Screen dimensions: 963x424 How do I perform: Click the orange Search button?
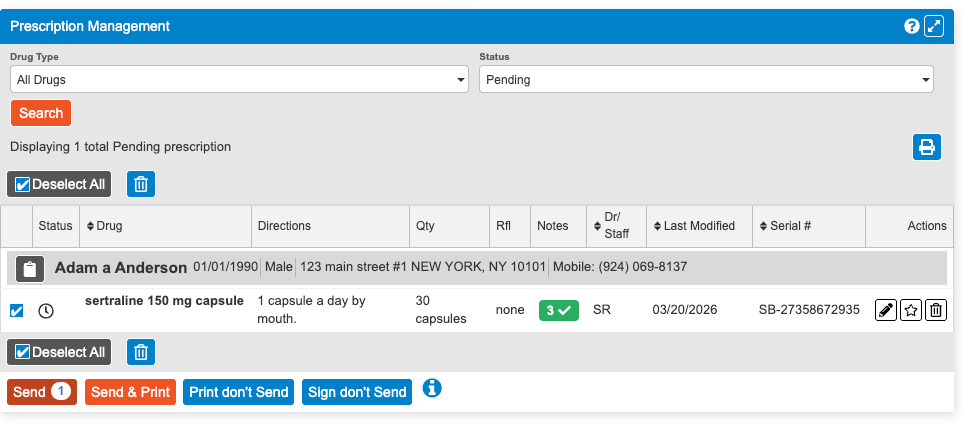coord(41,113)
